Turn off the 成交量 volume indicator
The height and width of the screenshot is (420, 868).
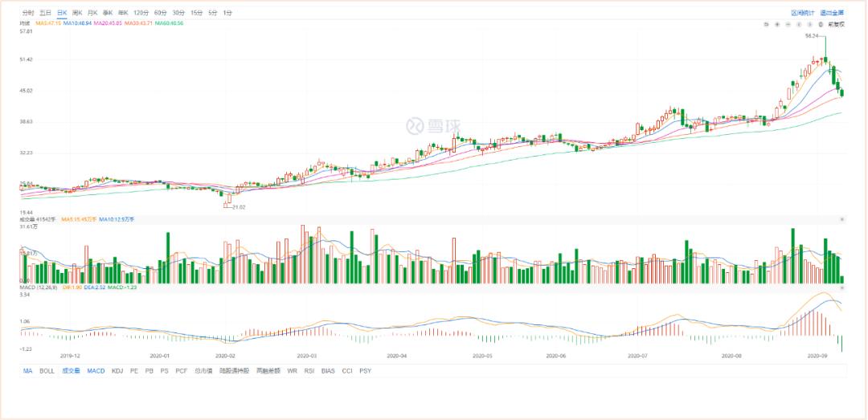coord(71,371)
